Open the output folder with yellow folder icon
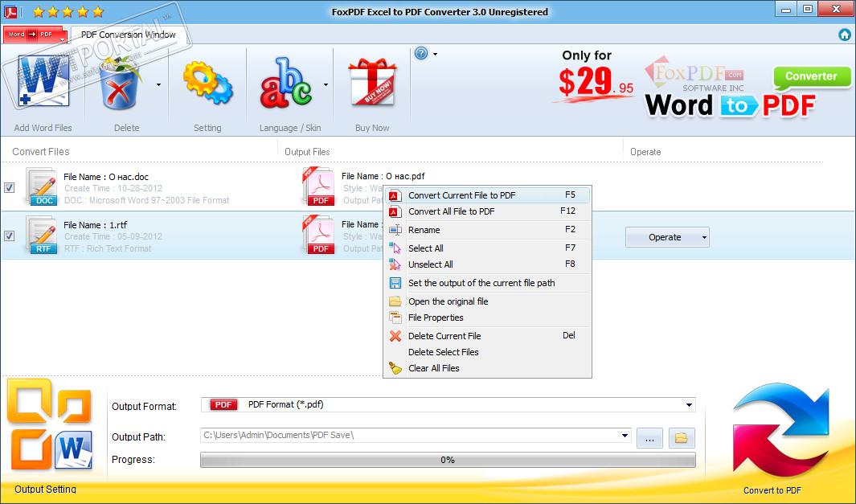Viewport: 856px width, 504px height. tap(682, 438)
